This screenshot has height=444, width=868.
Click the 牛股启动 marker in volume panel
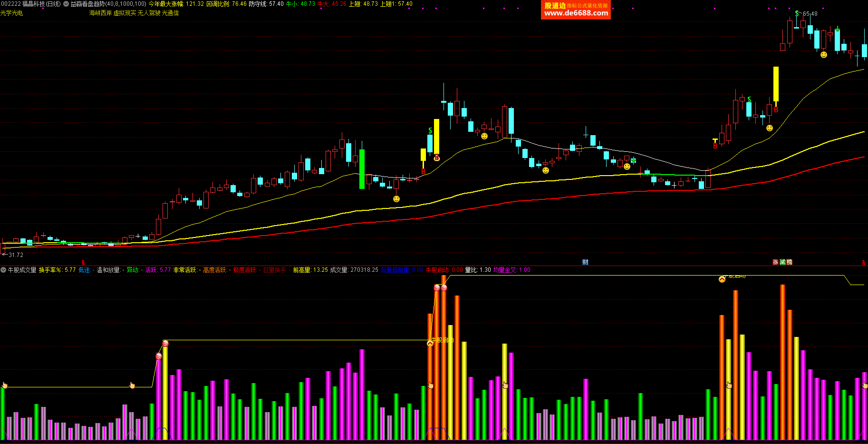442,340
